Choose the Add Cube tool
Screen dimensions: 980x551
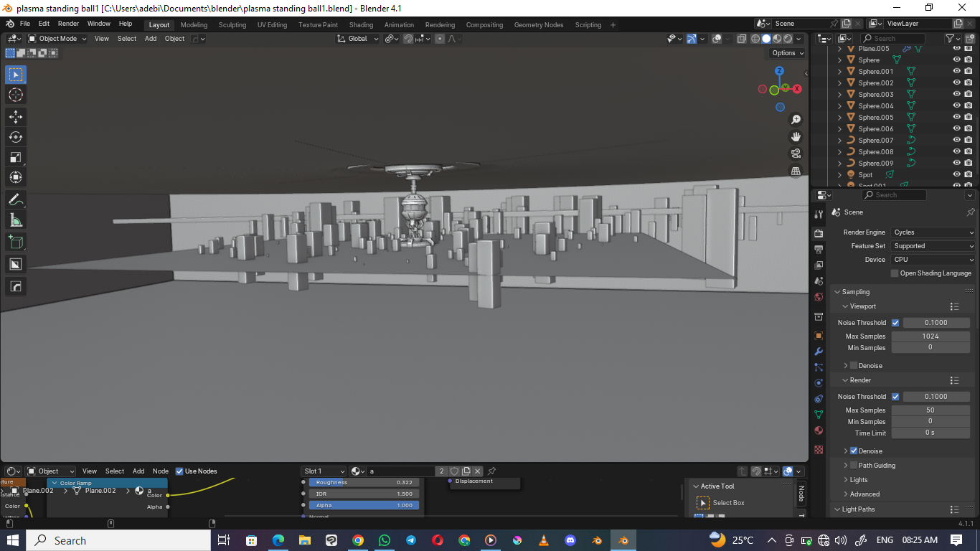[16, 242]
